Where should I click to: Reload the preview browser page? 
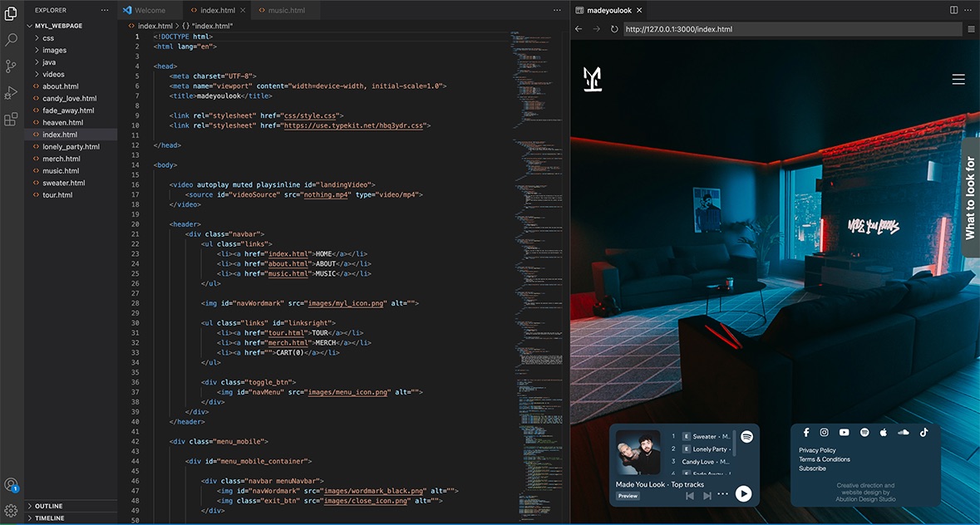pyautogui.click(x=614, y=29)
